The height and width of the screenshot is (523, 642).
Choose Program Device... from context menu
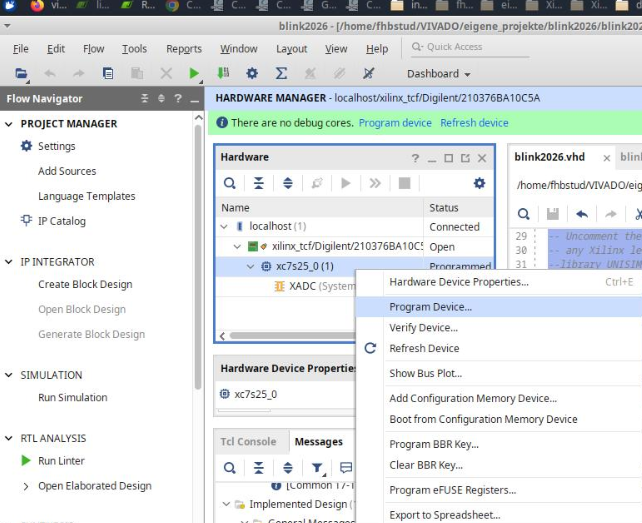pyautogui.click(x=430, y=307)
